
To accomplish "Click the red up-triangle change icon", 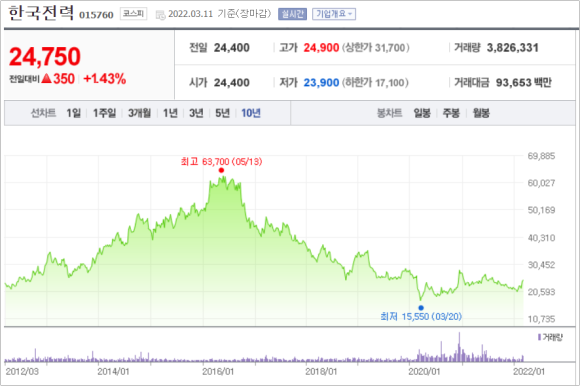I will click(x=46, y=78).
